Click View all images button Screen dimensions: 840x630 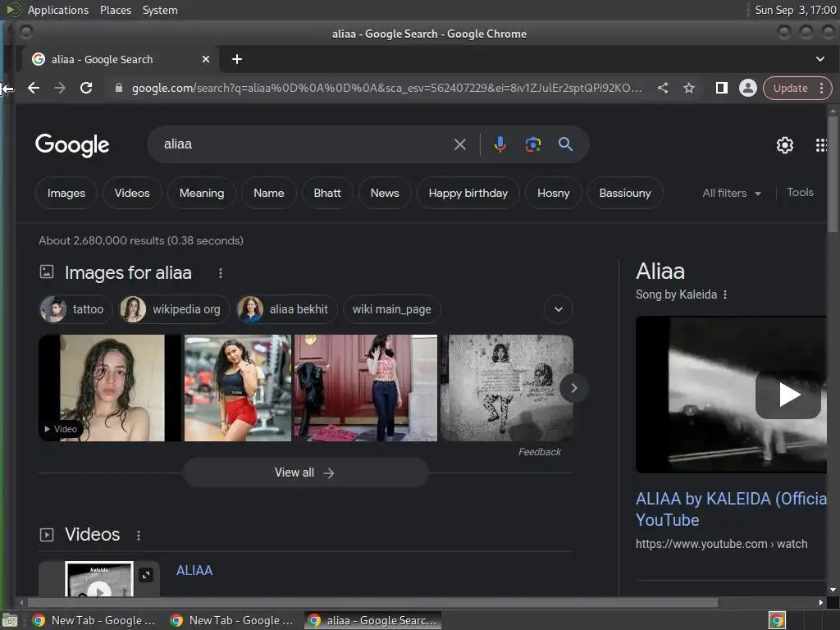[x=305, y=472]
